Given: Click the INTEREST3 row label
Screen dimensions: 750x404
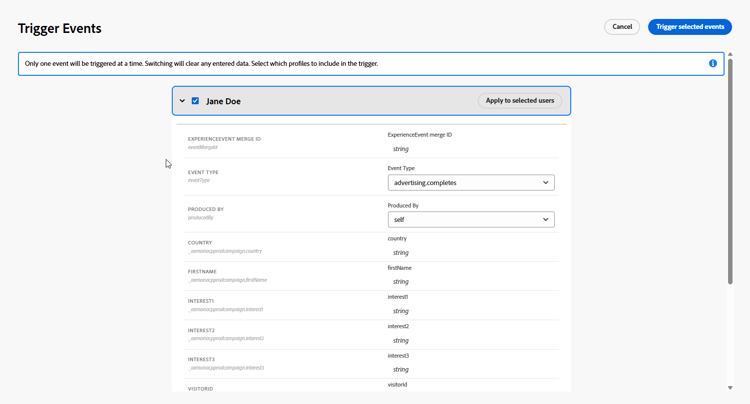Looking at the screenshot, I should [x=201, y=360].
